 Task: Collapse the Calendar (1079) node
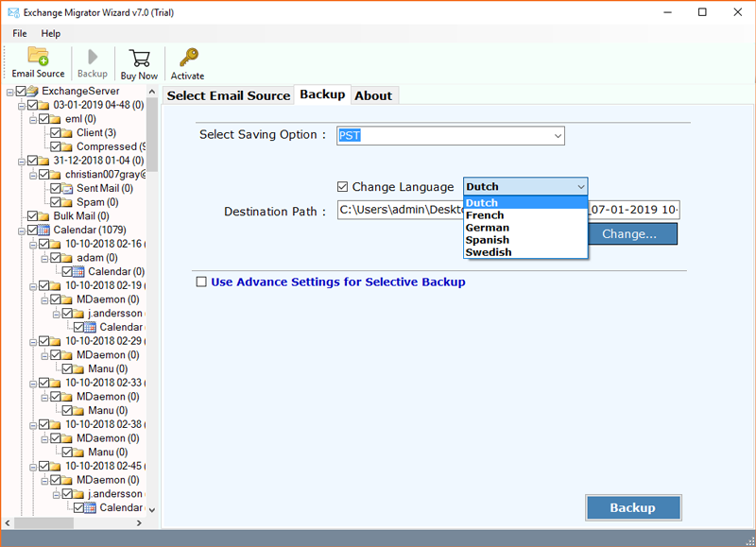coord(21,231)
